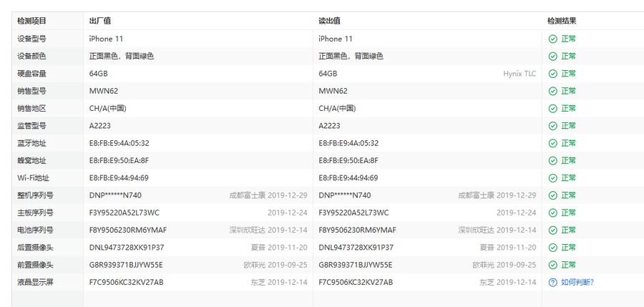Click factory value 正面黑色，背面绿色
Screen dimensions: 644x307
coord(122,57)
